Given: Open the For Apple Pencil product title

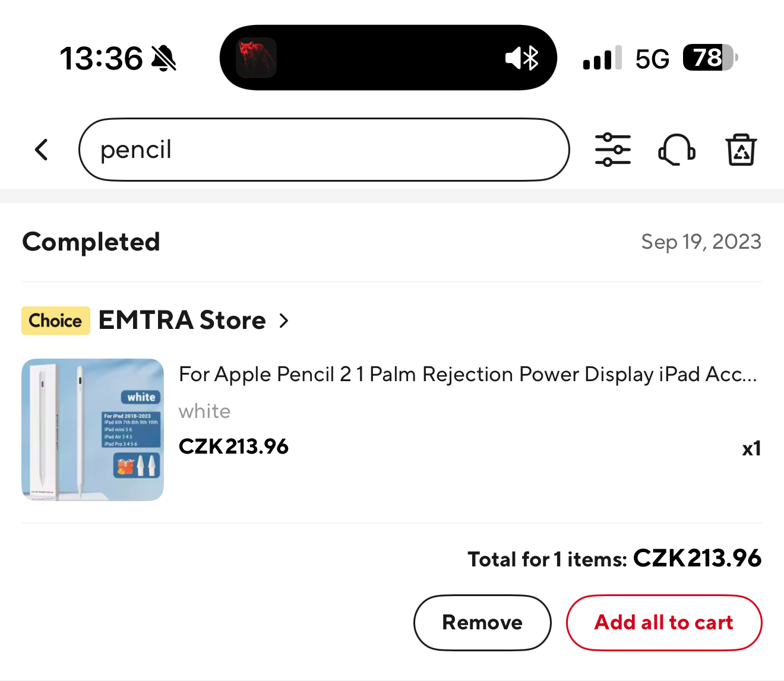Looking at the screenshot, I should tap(467, 375).
